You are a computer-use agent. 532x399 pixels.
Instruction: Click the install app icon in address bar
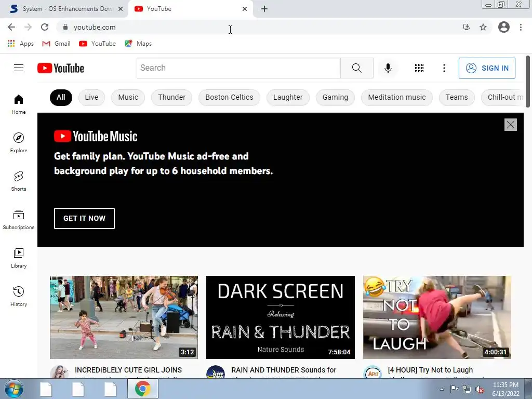[467, 27]
